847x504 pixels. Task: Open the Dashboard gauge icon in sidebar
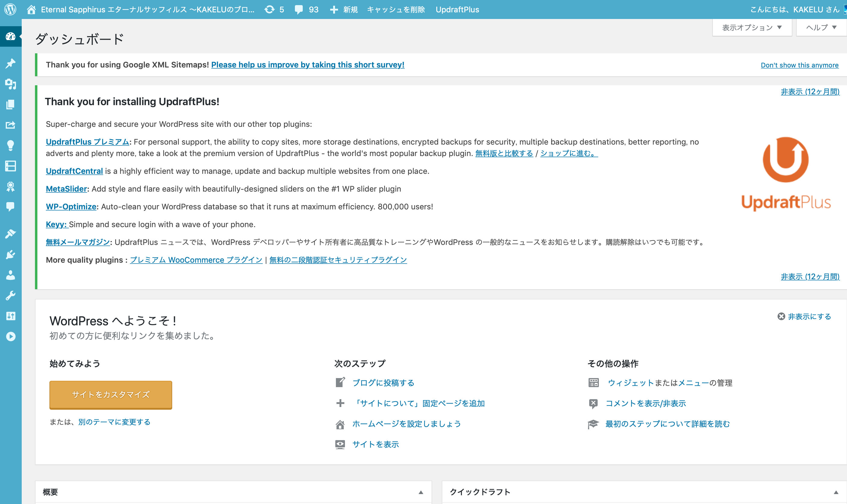coord(11,36)
